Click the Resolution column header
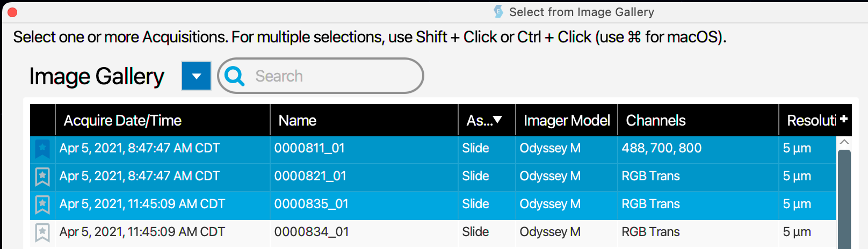868x249 pixels. pyautogui.click(x=811, y=120)
